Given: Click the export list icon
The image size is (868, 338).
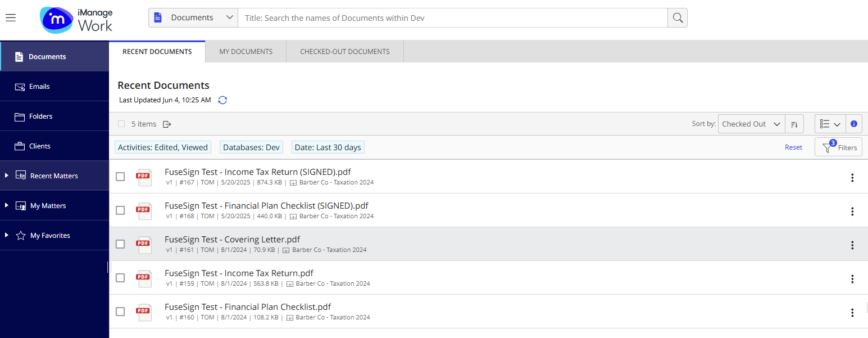Looking at the screenshot, I should point(167,124).
